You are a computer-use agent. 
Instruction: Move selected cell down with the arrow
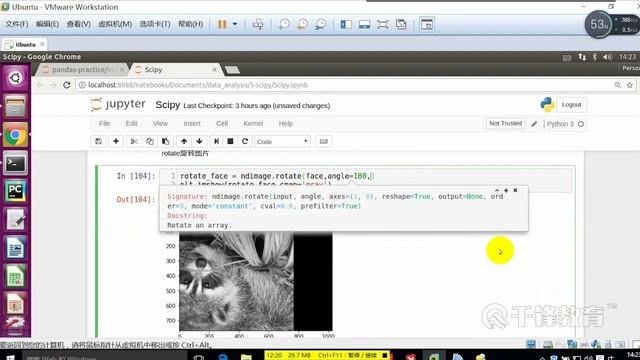pyautogui.click(x=199, y=141)
